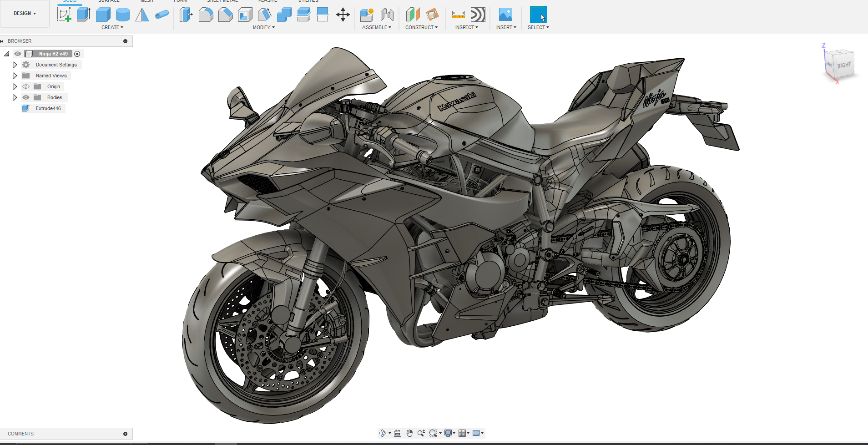Select the Box primitive tool
This screenshot has width=868, height=445.
103,15
